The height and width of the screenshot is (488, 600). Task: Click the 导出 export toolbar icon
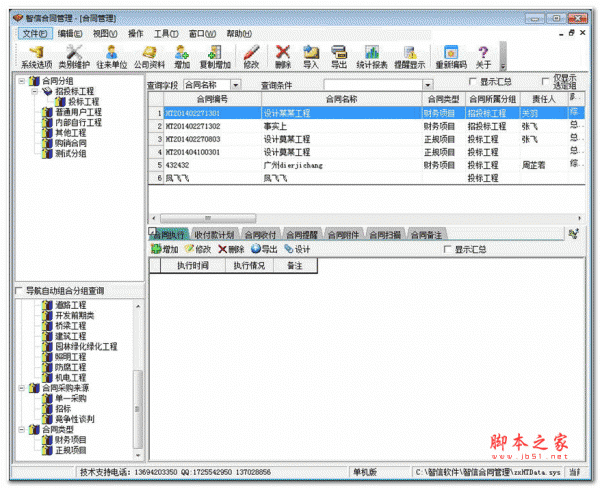pyautogui.click(x=339, y=57)
